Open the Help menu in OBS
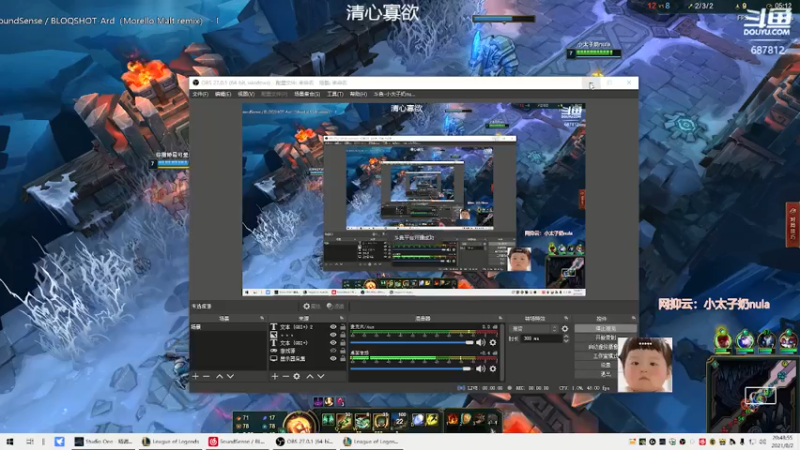 358,94
